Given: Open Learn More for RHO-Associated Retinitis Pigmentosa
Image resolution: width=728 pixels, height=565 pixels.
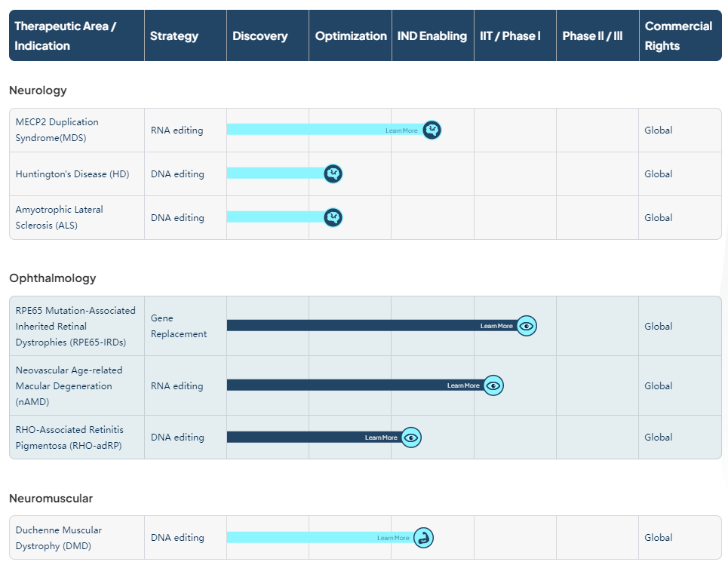Looking at the screenshot, I should point(381,438).
